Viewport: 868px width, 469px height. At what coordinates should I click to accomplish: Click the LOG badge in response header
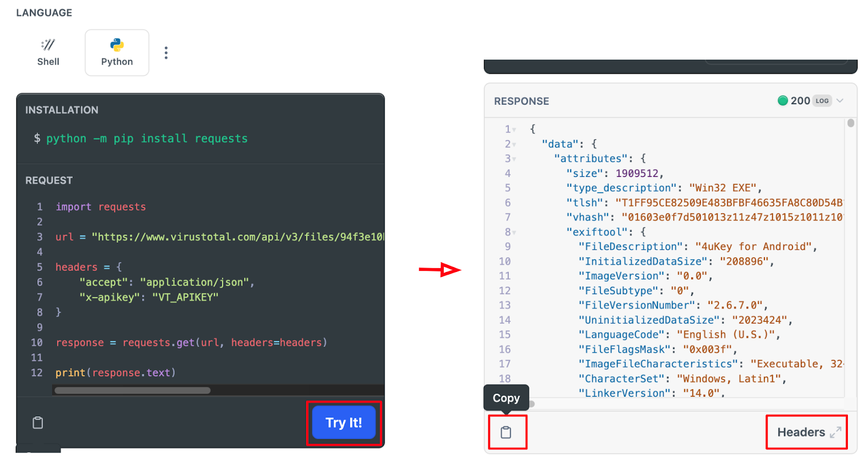coord(822,100)
